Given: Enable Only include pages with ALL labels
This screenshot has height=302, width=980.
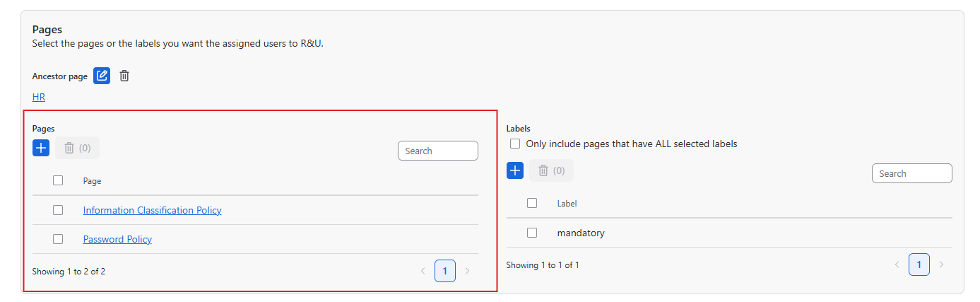Looking at the screenshot, I should click(x=515, y=144).
